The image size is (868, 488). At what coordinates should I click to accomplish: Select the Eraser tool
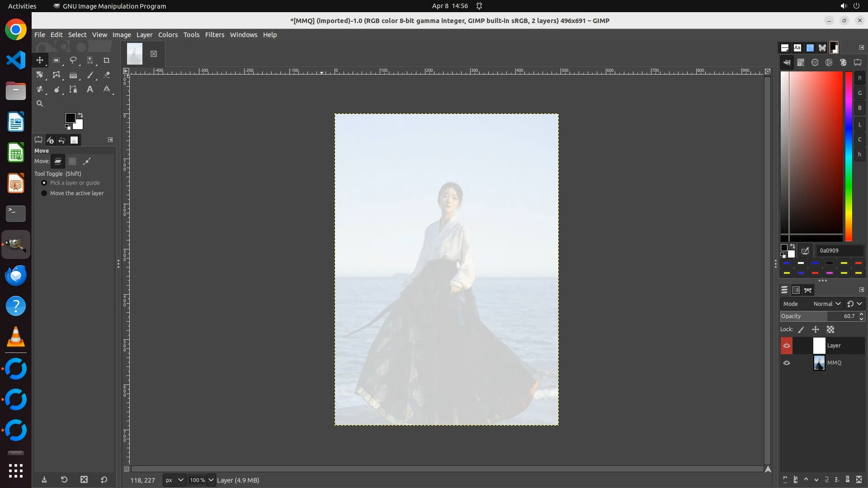107,75
